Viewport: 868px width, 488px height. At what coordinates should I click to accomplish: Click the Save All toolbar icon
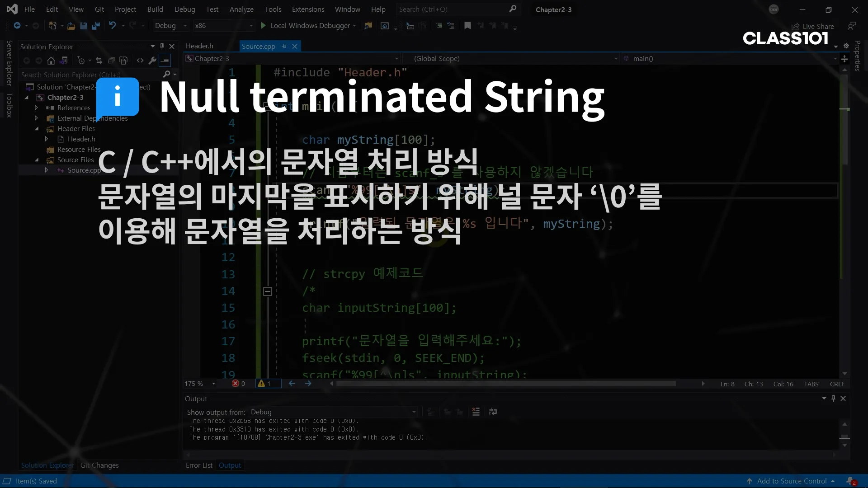[x=96, y=26]
